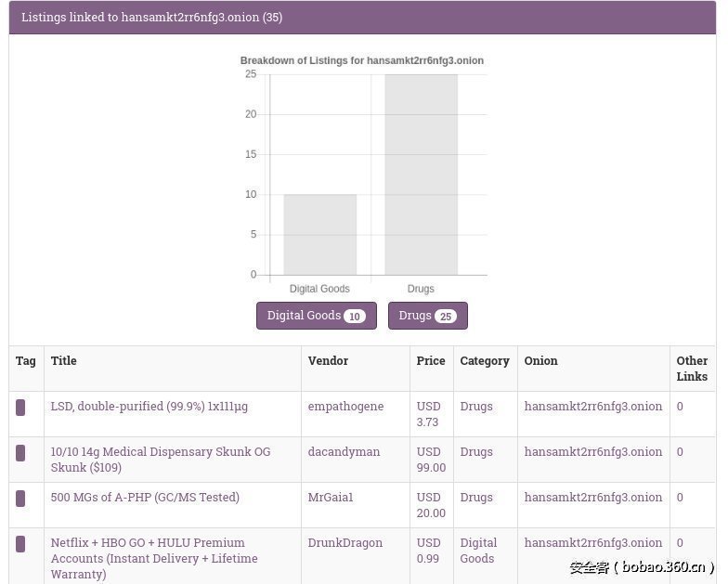This screenshot has height=584, width=728.
Task: Sort the table by the Price column header
Action: pos(430,361)
